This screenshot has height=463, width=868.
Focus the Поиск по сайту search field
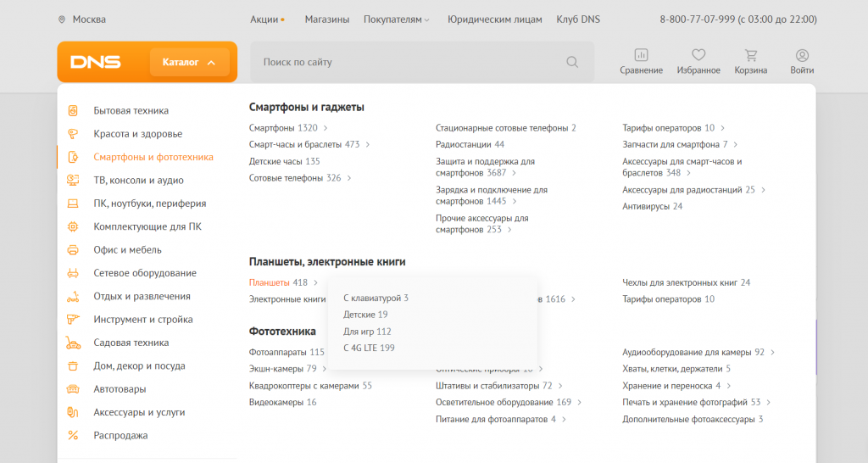pyautogui.click(x=422, y=62)
